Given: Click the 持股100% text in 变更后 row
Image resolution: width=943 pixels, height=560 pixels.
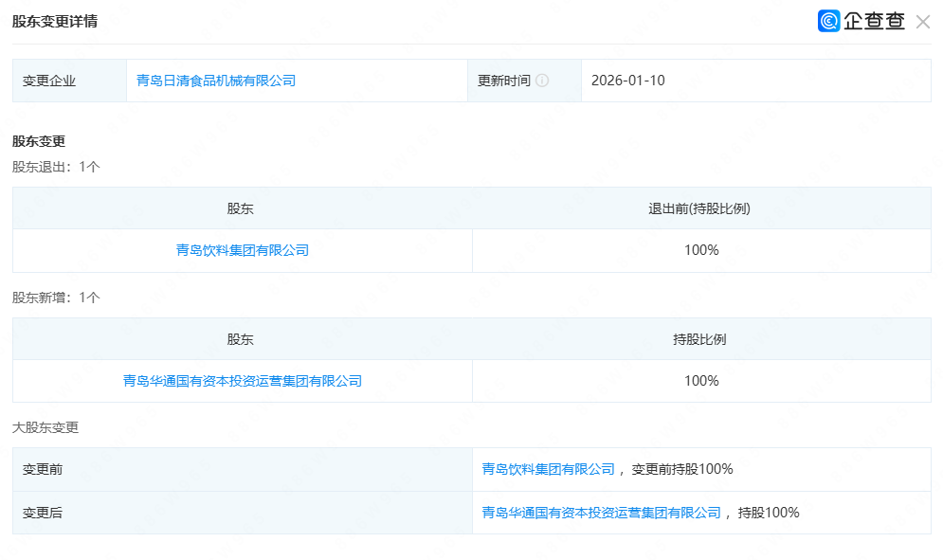Looking at the screenshot, I should (x=769, y=513).
